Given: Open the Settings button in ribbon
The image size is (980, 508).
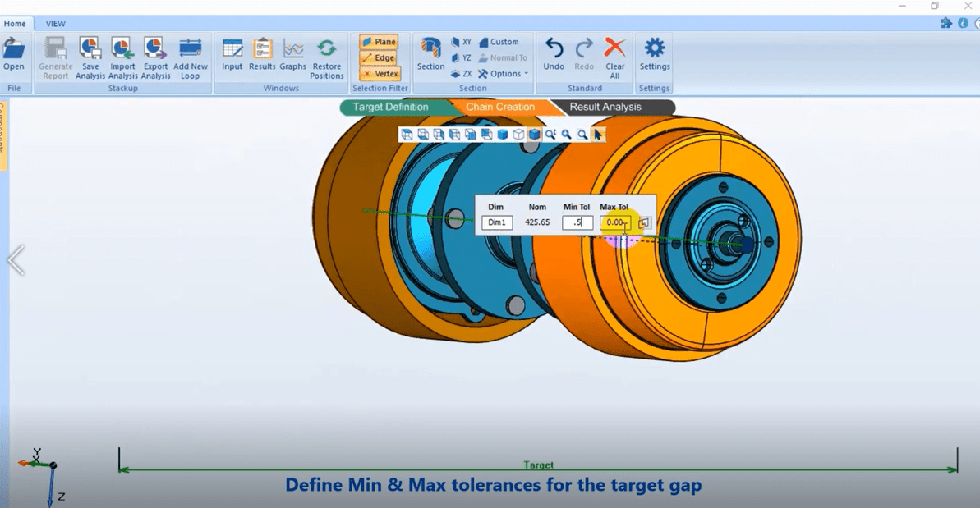Looking at the screenshot, I should click(655, 49).
